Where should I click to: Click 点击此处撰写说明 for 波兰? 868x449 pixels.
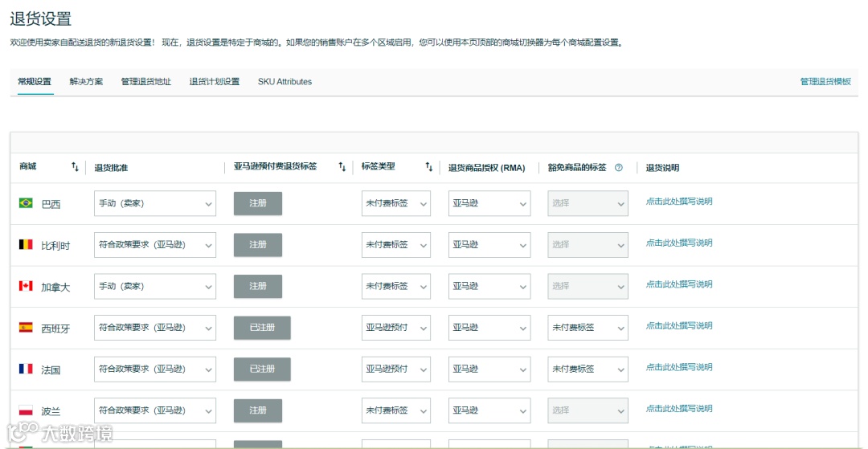pyautogui.click(x=679, y=409)
